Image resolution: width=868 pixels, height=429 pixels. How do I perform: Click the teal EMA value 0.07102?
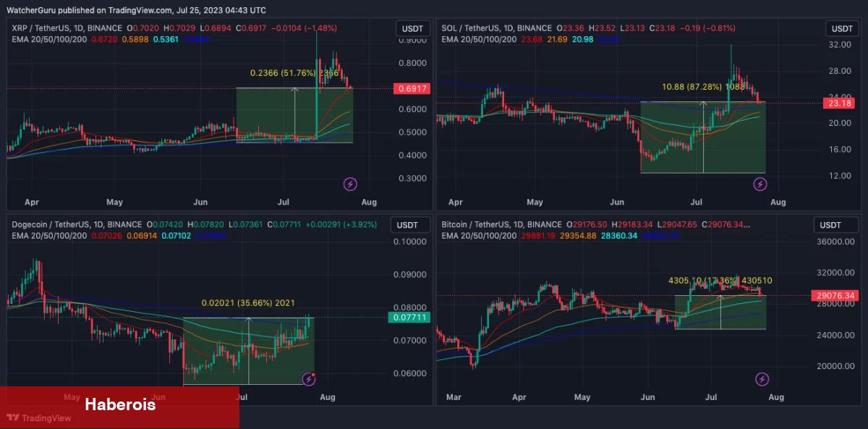point(176,235)
